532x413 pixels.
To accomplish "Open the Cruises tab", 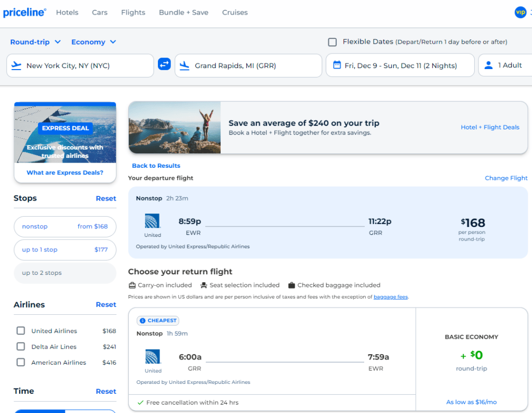I will [x=235, y=12].
